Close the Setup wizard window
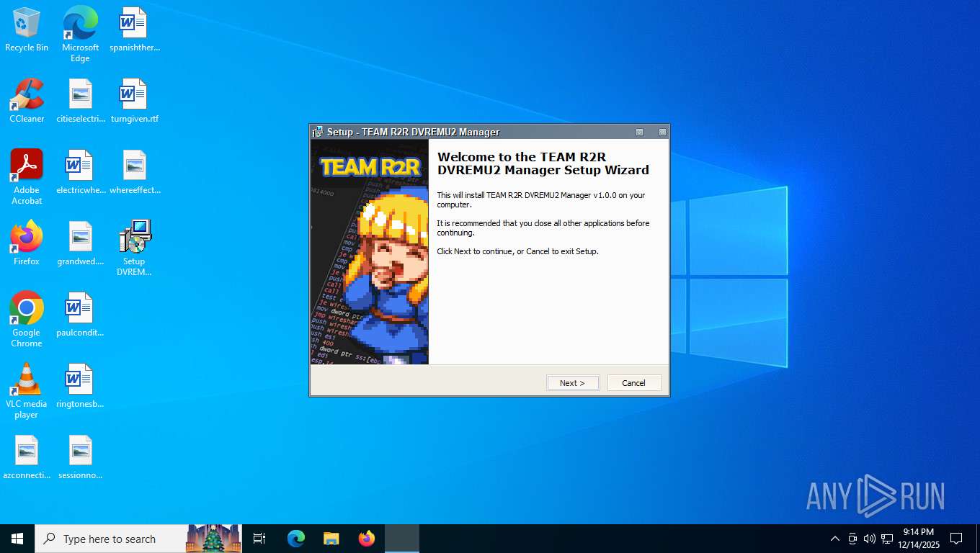The height and width of the screenshot is (553, 980). click(x=662, y=132)
